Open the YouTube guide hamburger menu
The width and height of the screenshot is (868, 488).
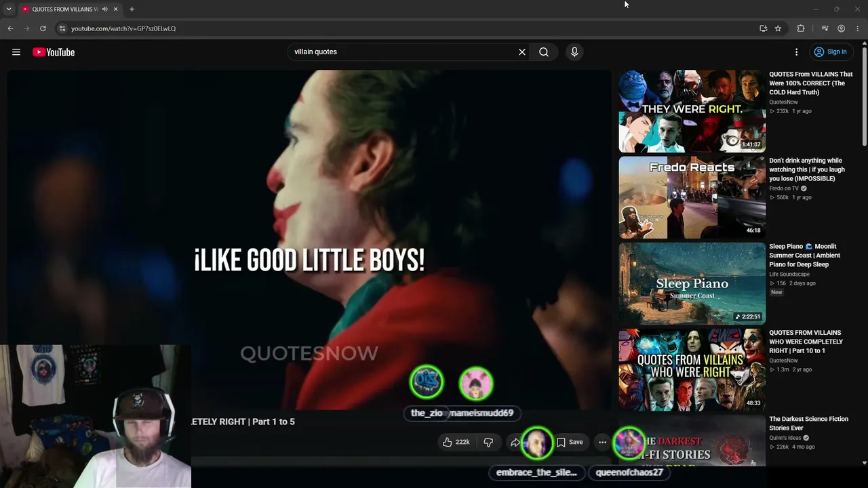(16, 52)
